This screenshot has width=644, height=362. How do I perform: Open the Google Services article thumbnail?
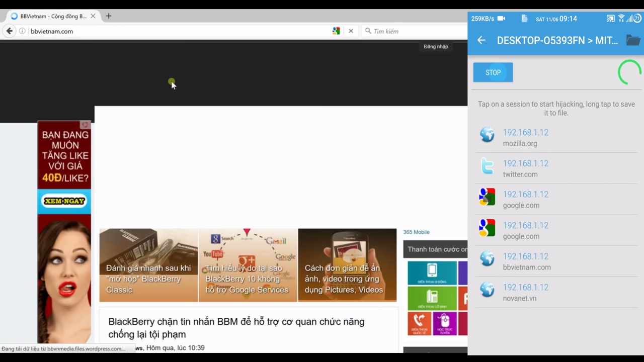point(248,265)
